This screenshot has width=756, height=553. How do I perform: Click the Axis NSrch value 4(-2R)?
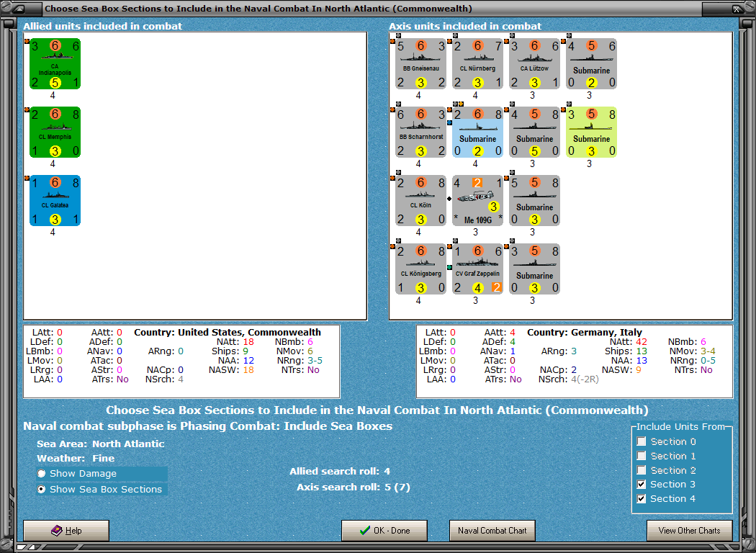click(x=585, y=379)
